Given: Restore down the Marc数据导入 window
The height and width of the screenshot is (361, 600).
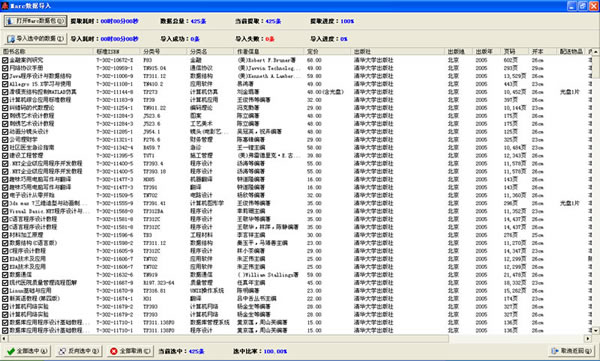Looking at the screenshot, I should (582, 6).
